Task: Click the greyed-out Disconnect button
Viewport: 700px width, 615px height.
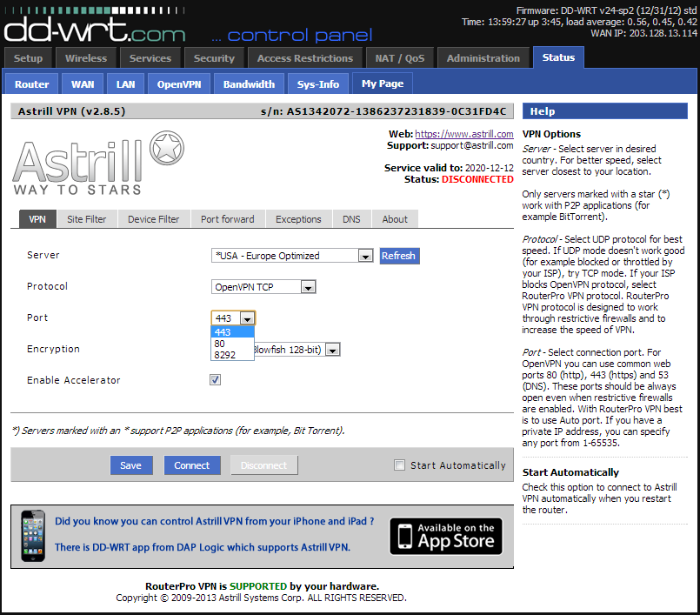Action: pyautogui.click(x=263, y=465)
